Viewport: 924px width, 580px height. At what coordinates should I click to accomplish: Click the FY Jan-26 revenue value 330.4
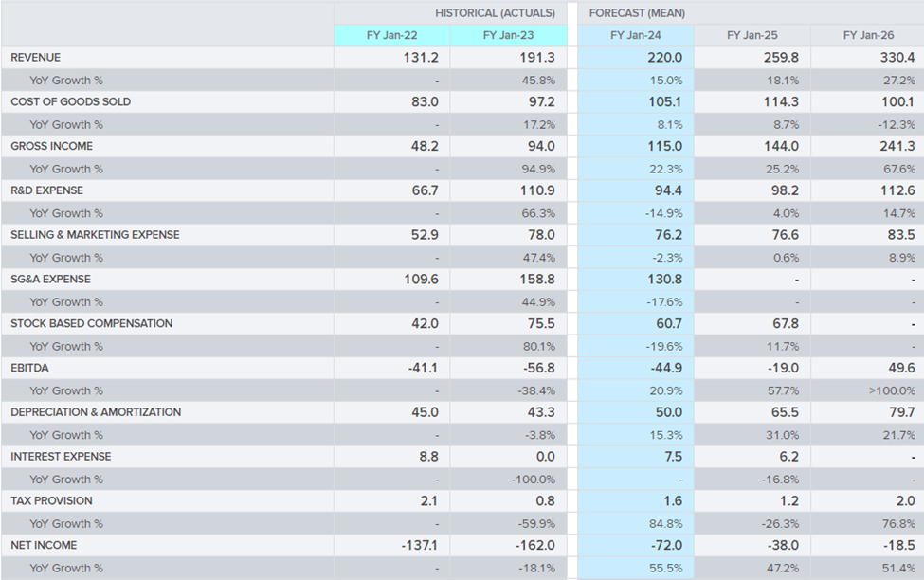(897, 58)
